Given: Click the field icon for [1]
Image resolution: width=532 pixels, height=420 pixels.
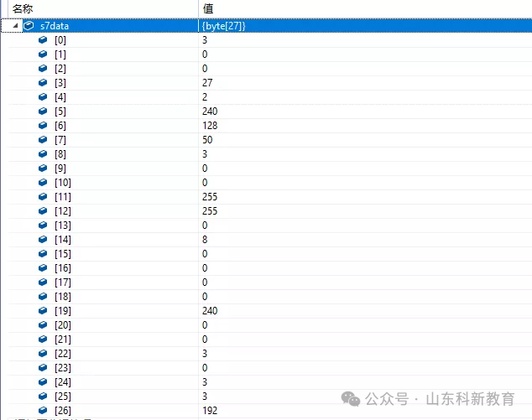Looking at the screenshot, I should tap(43, 54).
